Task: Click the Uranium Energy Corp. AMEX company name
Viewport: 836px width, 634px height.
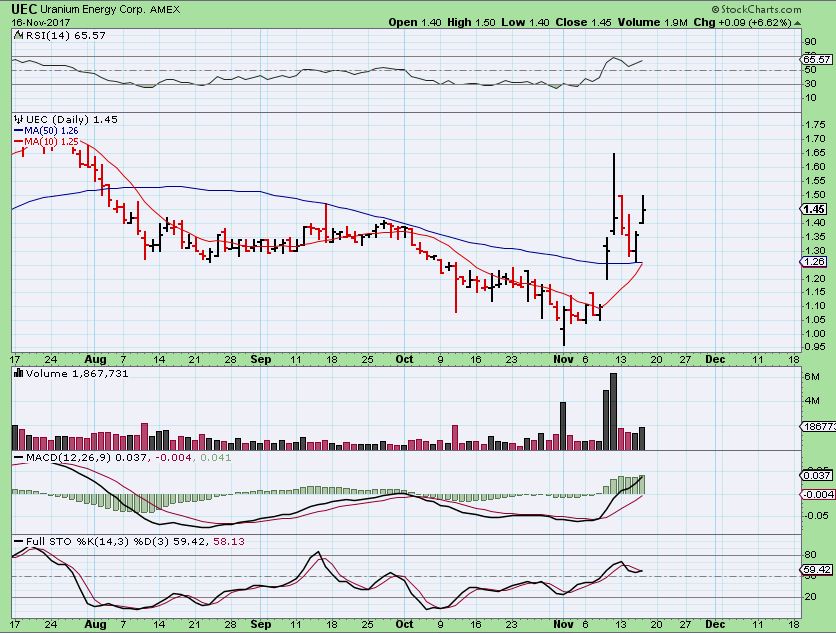Action: click(x=110, y=10)
